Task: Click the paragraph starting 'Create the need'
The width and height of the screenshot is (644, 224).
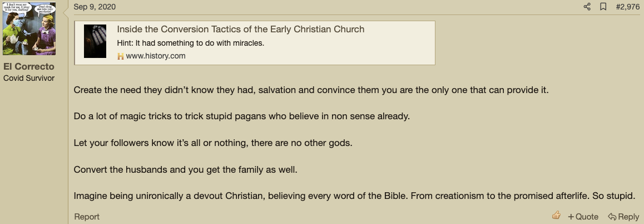Action: pos(311,90)
